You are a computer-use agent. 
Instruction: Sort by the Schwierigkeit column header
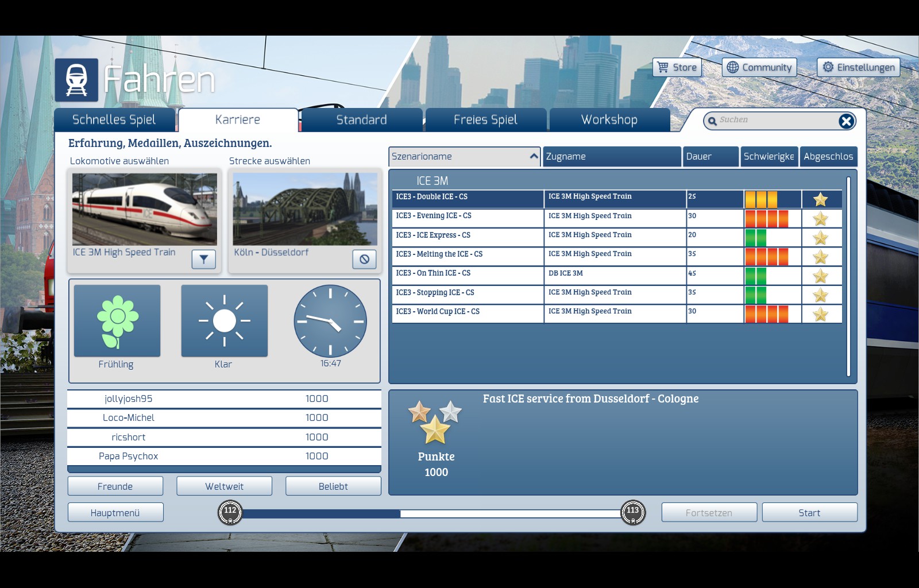(x=770, y=156)
